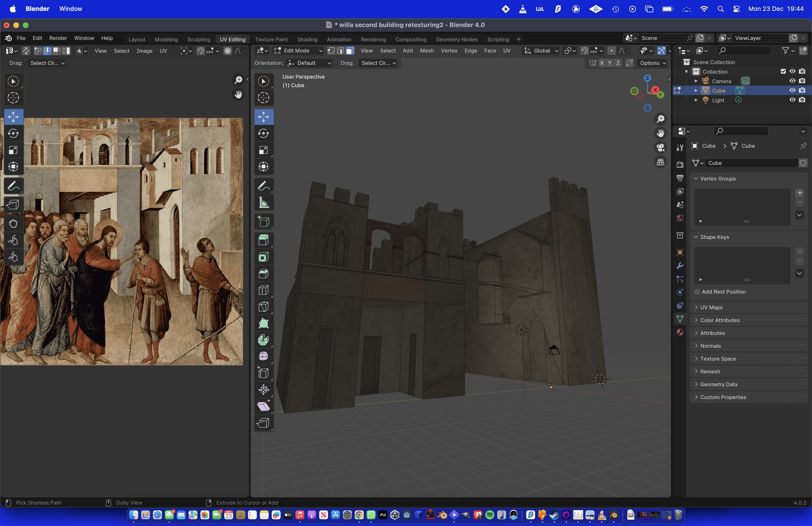This screenshot has width=812, height=526.
Task: Add a new vertex group
Action: 799,193
